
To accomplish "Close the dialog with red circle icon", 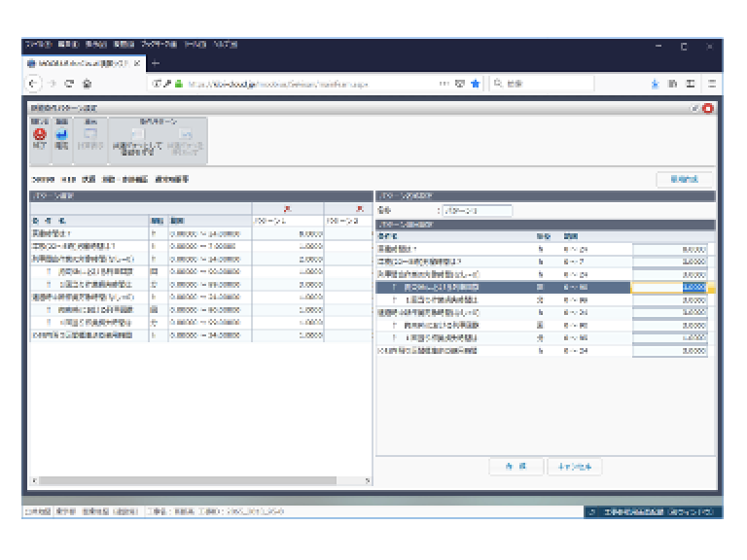I will [x=708, y=109].
